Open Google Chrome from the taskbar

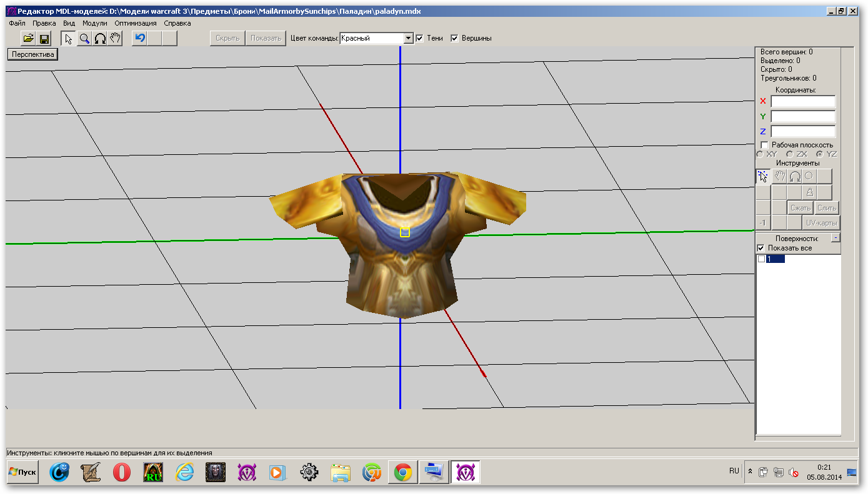tap(403, 473)
